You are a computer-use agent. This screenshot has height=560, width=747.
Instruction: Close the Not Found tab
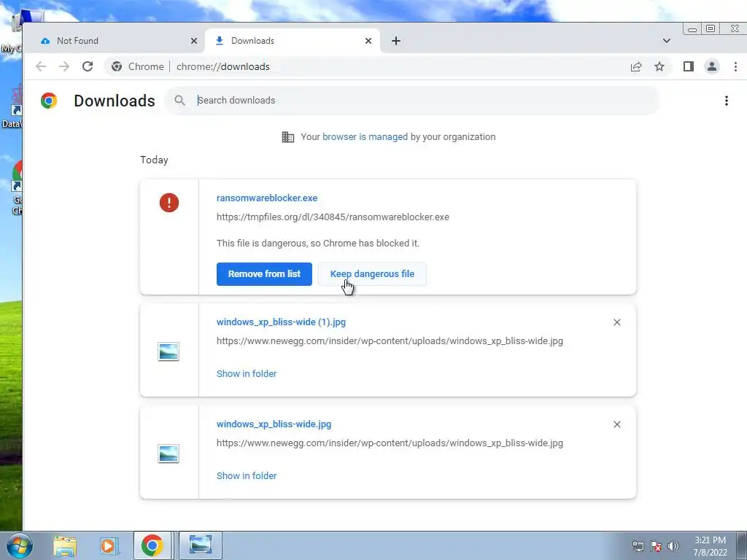[194, 41]
